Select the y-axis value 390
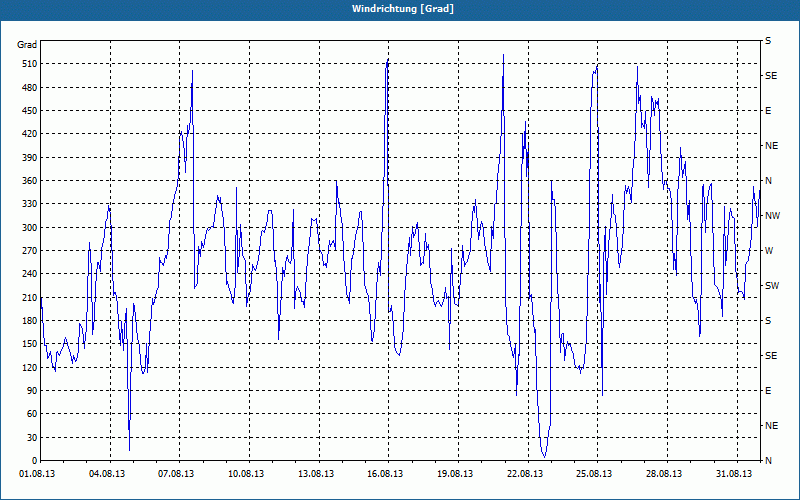The image size is (800, 500). (x=28, y=158)
